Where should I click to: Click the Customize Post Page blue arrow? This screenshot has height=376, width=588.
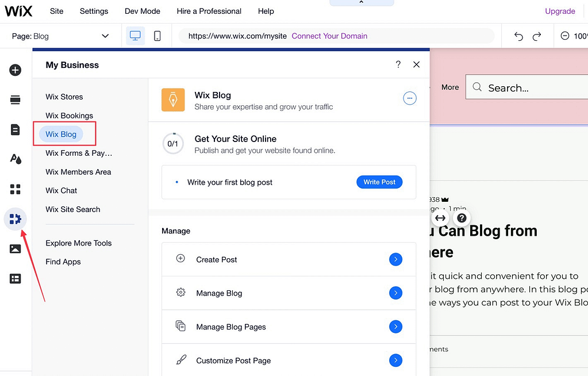(x=395, y=360)
